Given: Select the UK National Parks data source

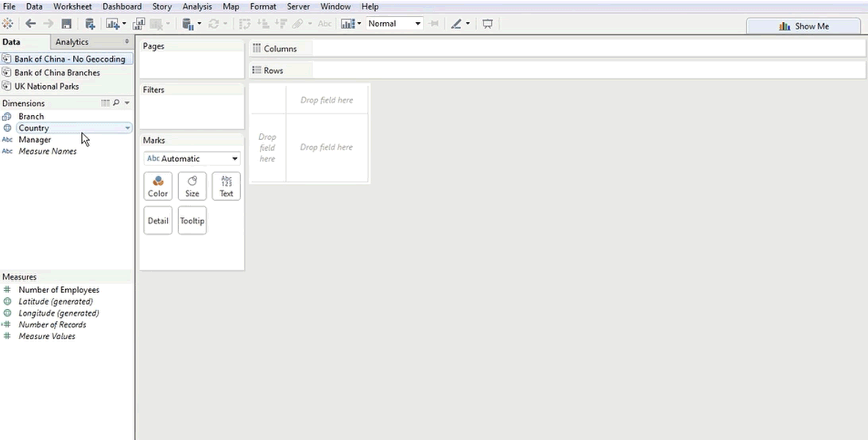Looking at the screenshot, I should pyautogui.click(x=46, y=87).
